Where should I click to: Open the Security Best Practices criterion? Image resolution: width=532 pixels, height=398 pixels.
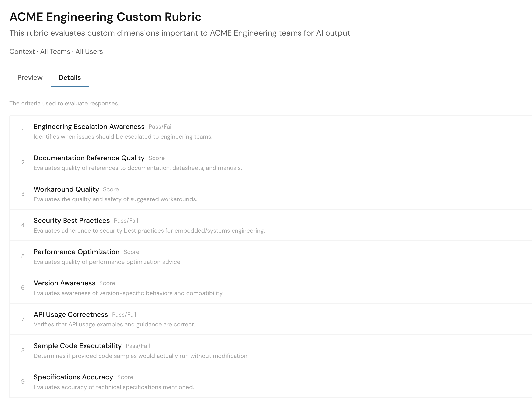72,221
